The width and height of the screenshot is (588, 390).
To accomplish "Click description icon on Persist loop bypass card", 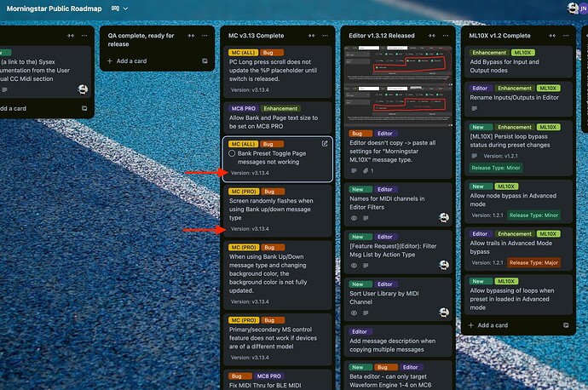I will click(475, 156).
